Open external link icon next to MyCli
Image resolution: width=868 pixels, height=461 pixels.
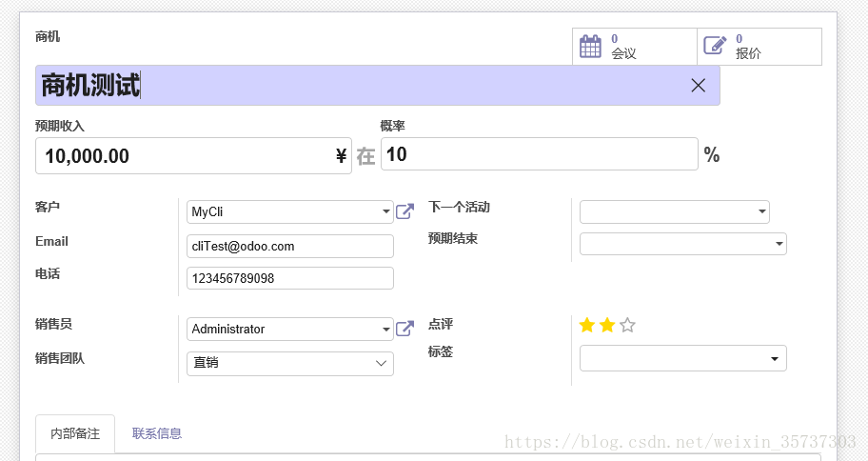(x=404, y=211)
